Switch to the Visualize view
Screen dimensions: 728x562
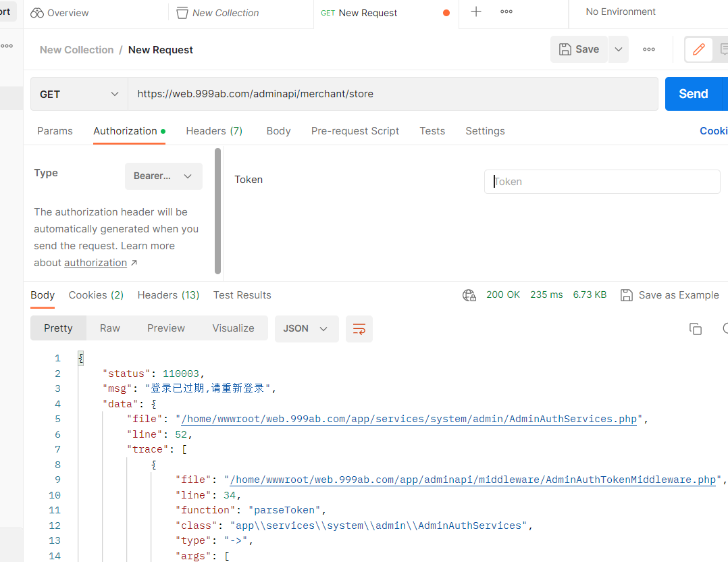click(233, 328)
